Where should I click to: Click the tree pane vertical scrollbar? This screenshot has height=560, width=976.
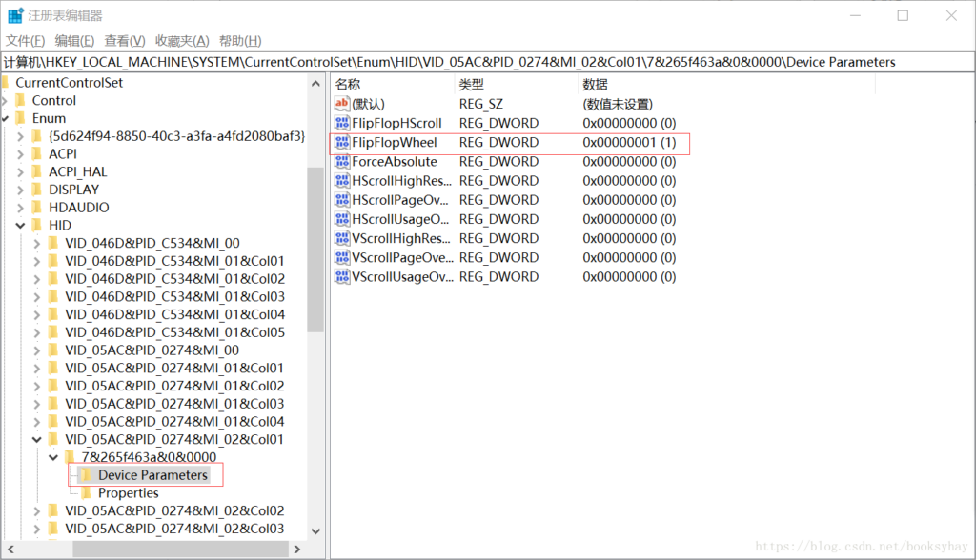coord(315,248)
